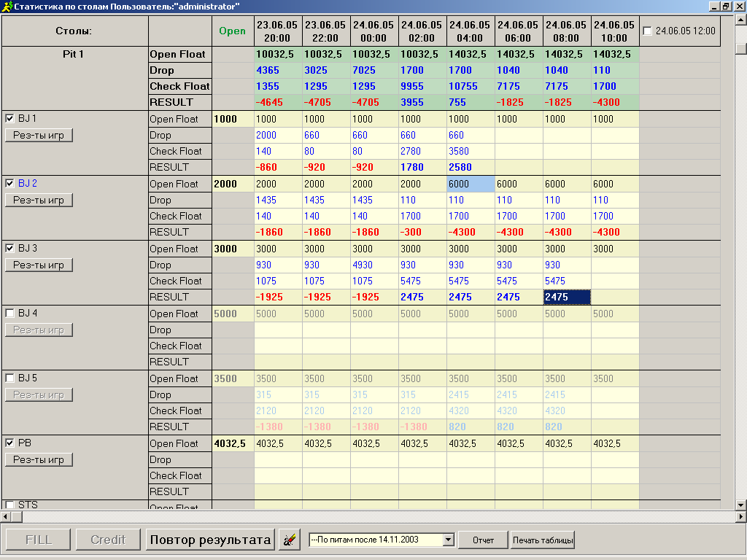Image resolution: width=747 pixels, height=560 pixels.
Task: Select BJ 2 Open Float 6000 cell at 04:00
Action: (471, 184)
